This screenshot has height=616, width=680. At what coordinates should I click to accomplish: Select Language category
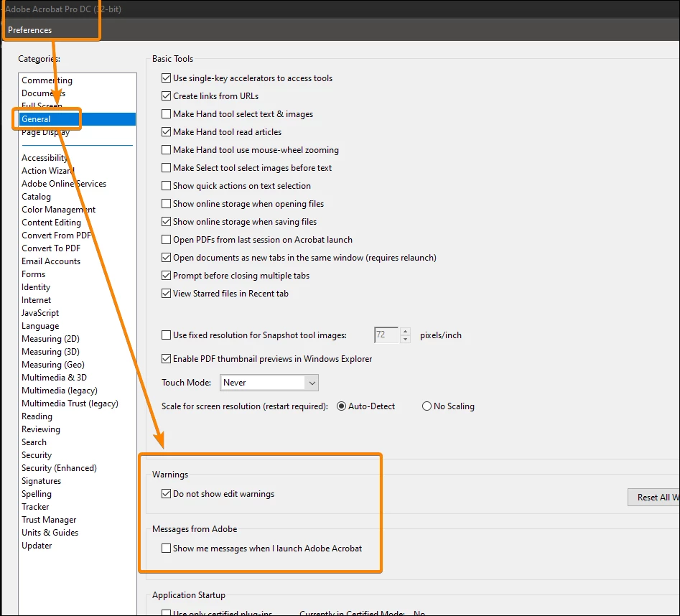tap(40, 326)
